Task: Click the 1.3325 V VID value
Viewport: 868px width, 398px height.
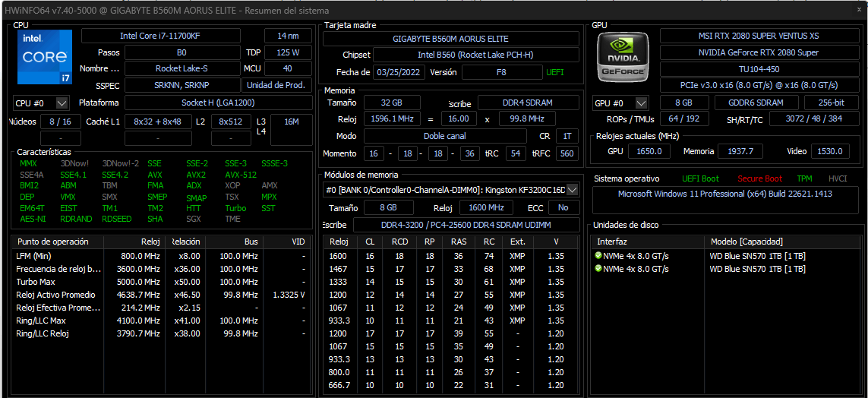Action: (289, 295)
